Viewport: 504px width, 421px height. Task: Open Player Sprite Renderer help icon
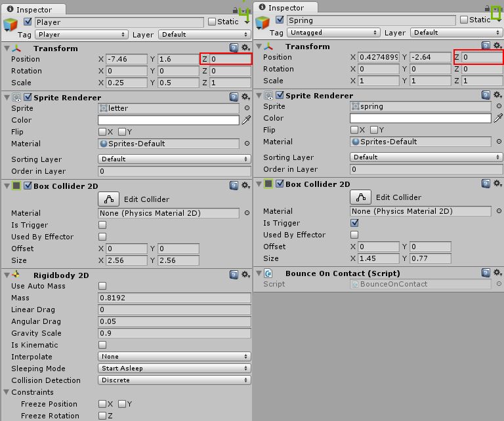(234, 96)
